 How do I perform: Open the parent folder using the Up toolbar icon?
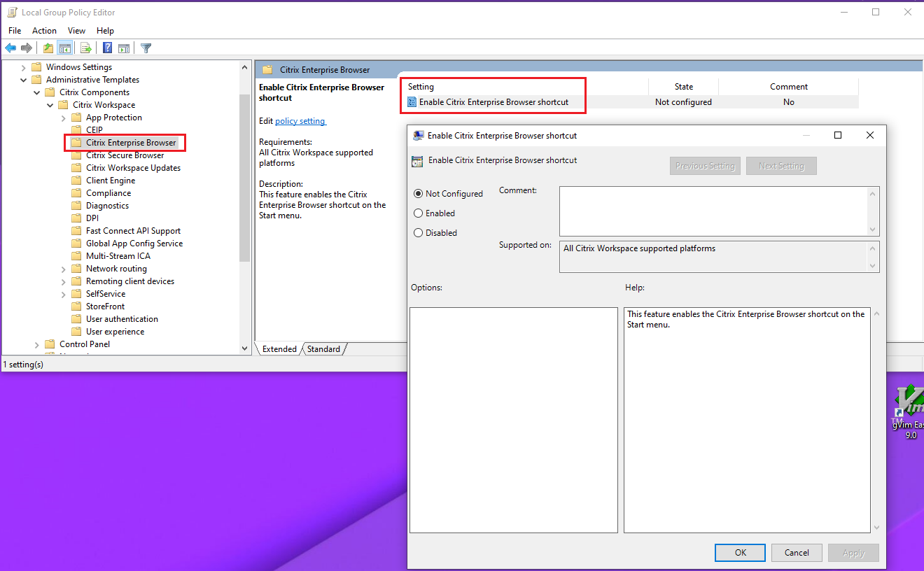pos(47,48)
